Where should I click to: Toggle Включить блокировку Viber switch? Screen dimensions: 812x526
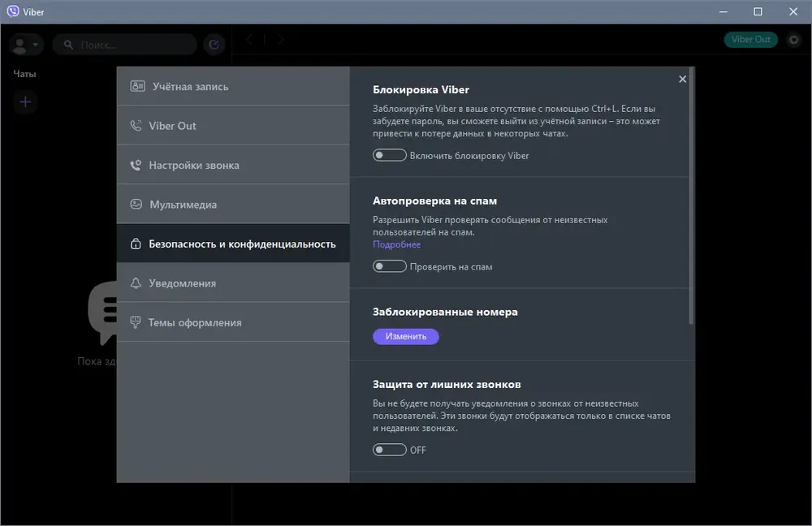pos(390,155)
